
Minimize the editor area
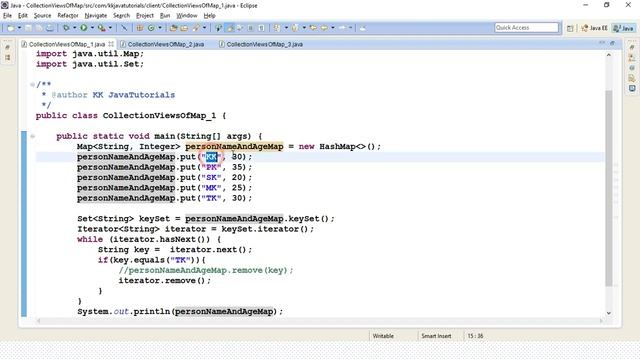(602, 43)
